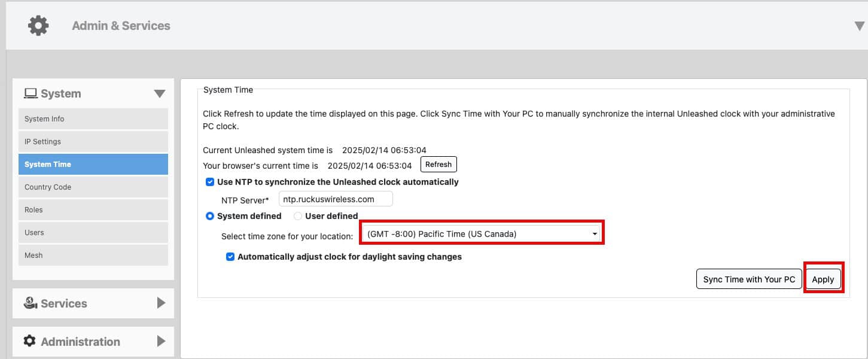Expand the Administration section arrow
This screenshot has height=359, width=868.
click(161, 341)
